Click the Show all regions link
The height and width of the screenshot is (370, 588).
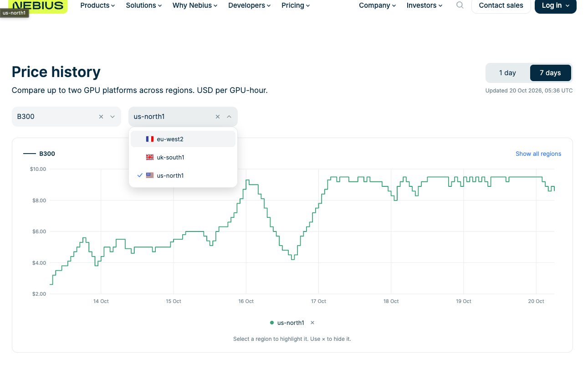coord(538,154)
